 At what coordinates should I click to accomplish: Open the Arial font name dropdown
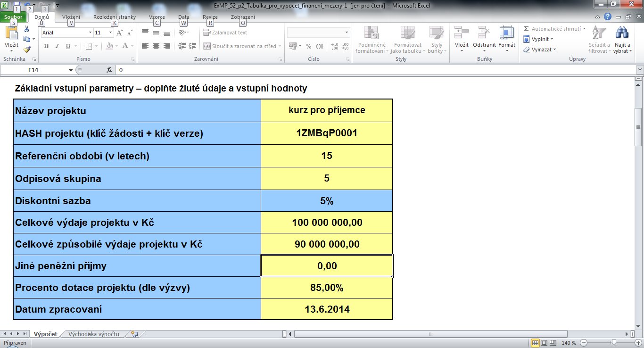coord(90,33)
